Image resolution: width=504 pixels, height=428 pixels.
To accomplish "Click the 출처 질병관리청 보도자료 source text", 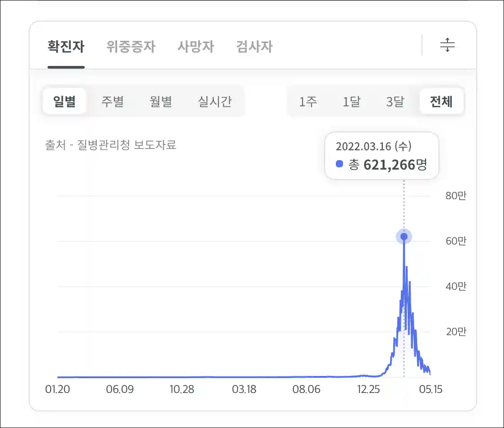I will 111,145.
